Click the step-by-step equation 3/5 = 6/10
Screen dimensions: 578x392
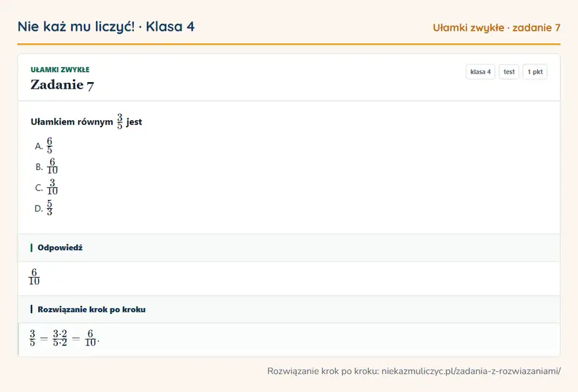[x=64, y=338]
